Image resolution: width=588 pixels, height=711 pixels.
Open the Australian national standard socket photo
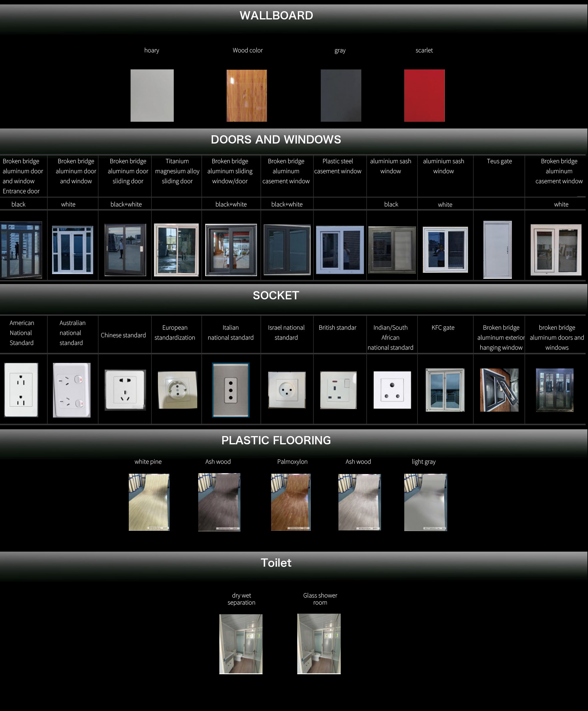[72, 390]
